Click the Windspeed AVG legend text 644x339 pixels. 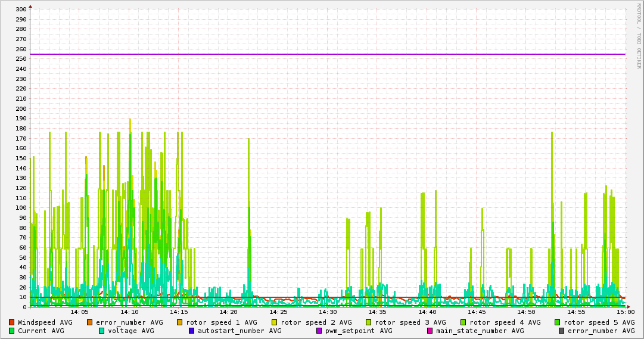coord(45,322)
